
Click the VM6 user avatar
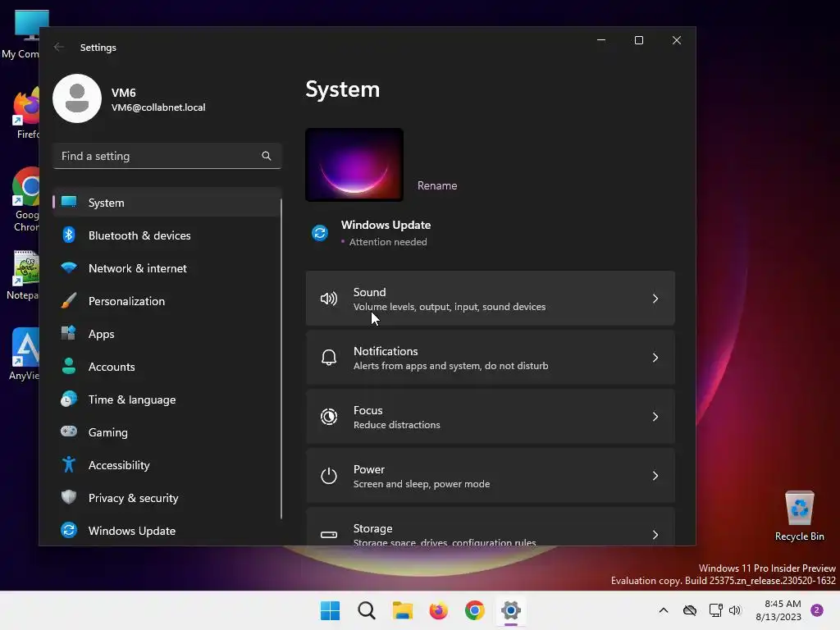click(x=77, y=98)
